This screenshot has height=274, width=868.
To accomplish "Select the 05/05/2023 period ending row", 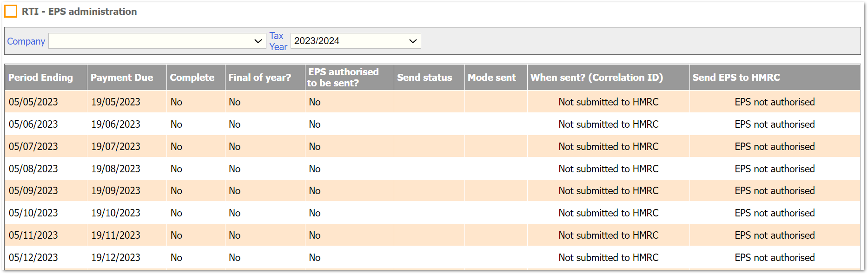I will [33, 102].
